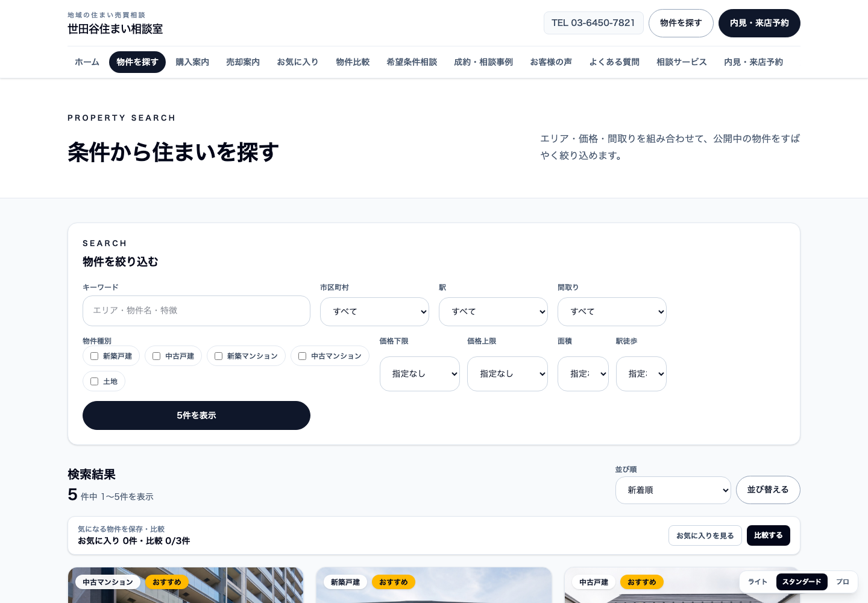868x603 pixels.
Task: Tick the 新築戸建 checkbox
Action: point(95,356)
